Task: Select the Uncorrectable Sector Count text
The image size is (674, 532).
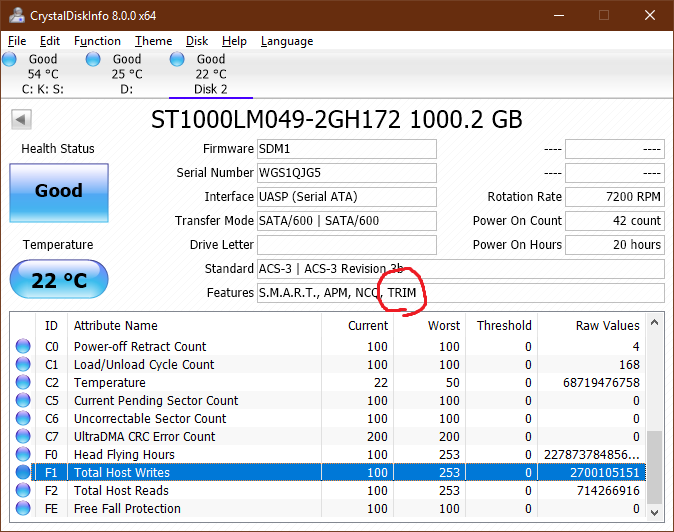Action: pos(150,419)
